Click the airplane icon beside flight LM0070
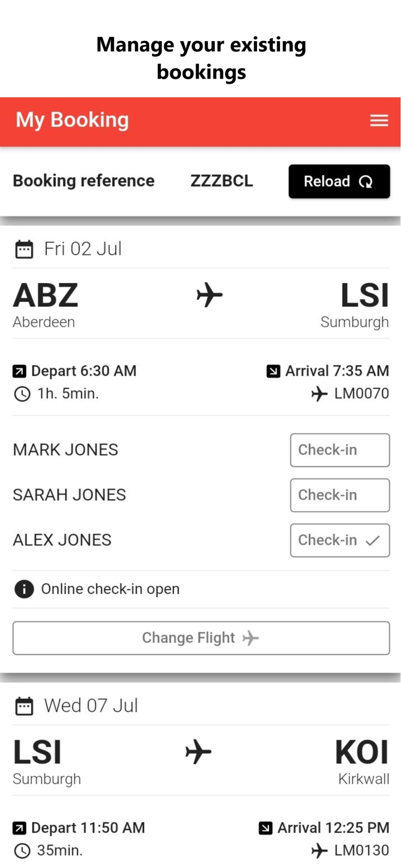Viewport: 401px width, 868px height. tap(319, 394)
